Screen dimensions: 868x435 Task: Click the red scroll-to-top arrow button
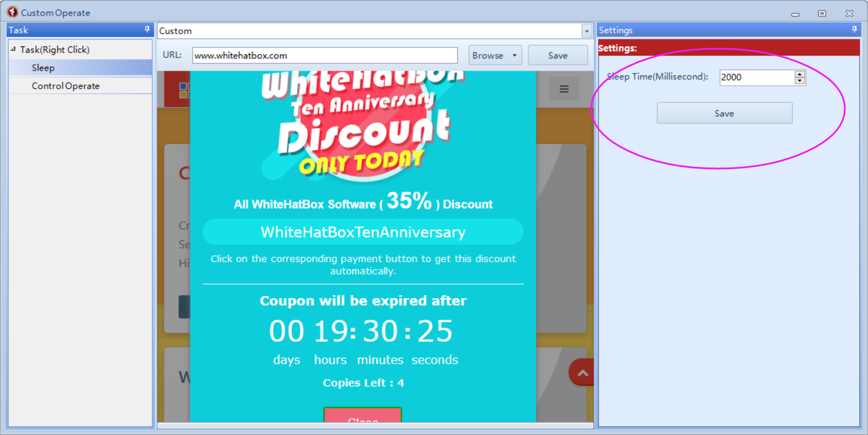point(582,374)
